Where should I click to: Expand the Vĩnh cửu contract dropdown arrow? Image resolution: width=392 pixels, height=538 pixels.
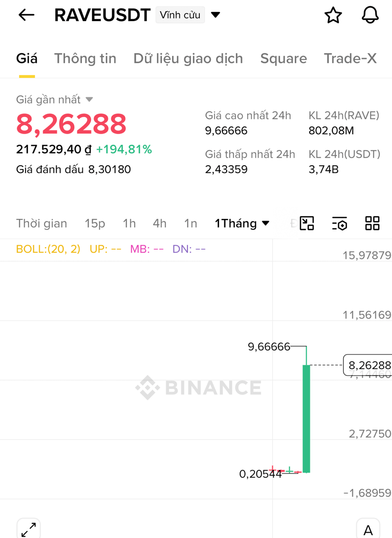(216, 15)
